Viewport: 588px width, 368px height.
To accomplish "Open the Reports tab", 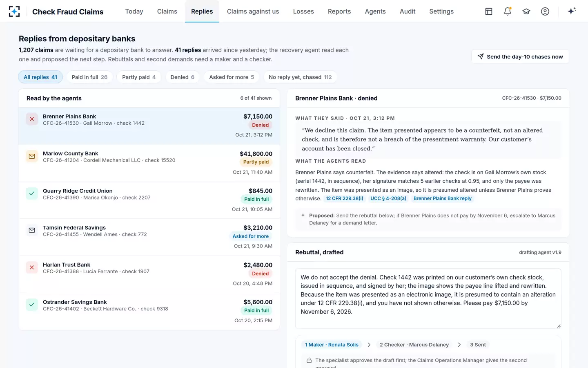I will pos(339,11).
